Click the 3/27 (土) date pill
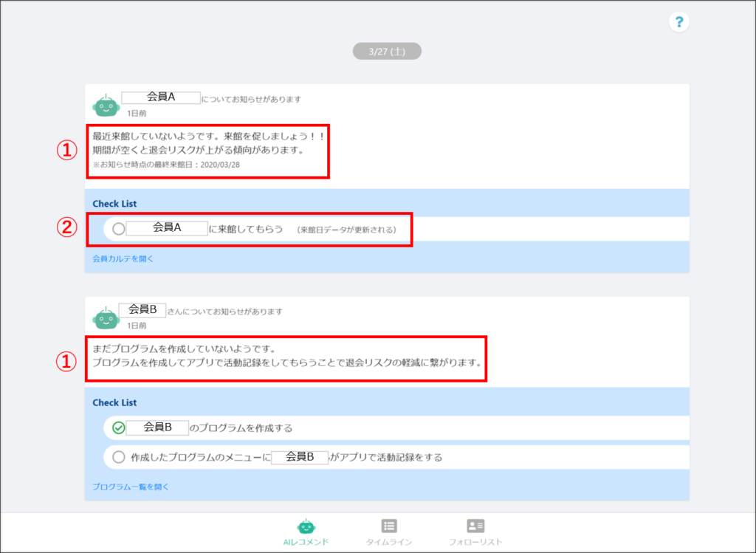Screen dimensions: 756x553 [386, 52]
